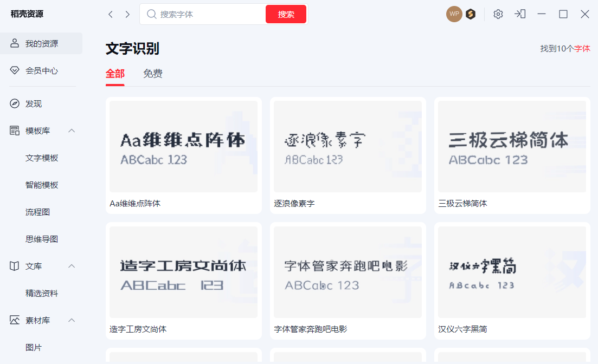Click the red 搜索 button
This screenshot has height=364, width=598.
point(286,14)
